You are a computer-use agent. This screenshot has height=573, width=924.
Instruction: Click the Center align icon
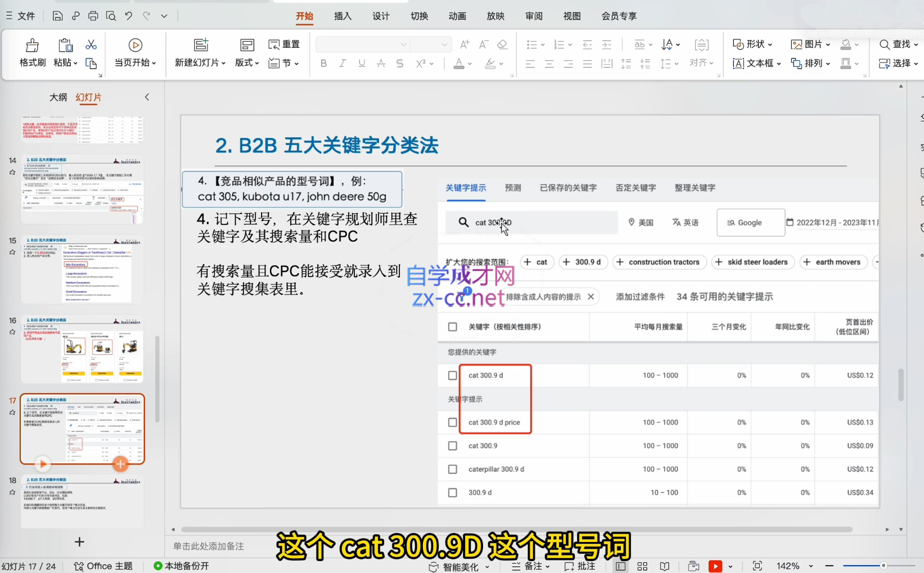[549, 64]
